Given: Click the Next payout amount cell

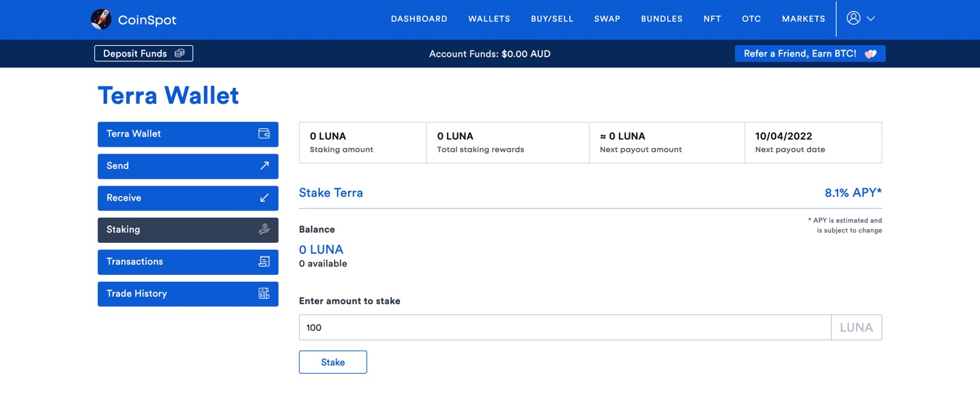Looking at the screenshot, I should point(667,143).
